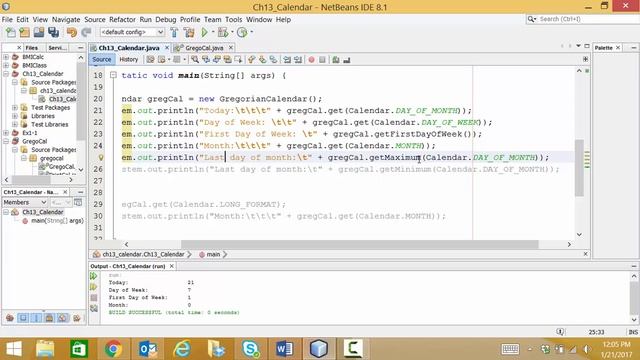This screenshot has height=360, width=640.
Task: Open the Profile Project dropdown arrow
Action: [x=251, y=32]
